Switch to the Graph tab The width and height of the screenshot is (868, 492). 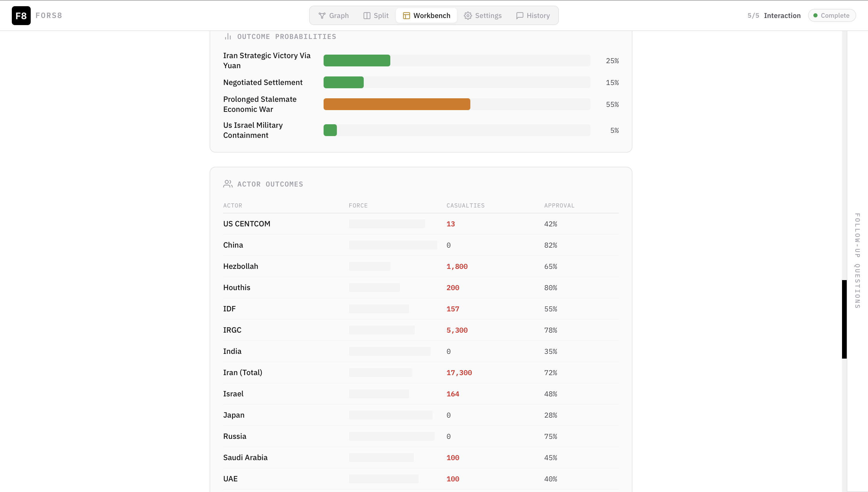coord(334,16)
